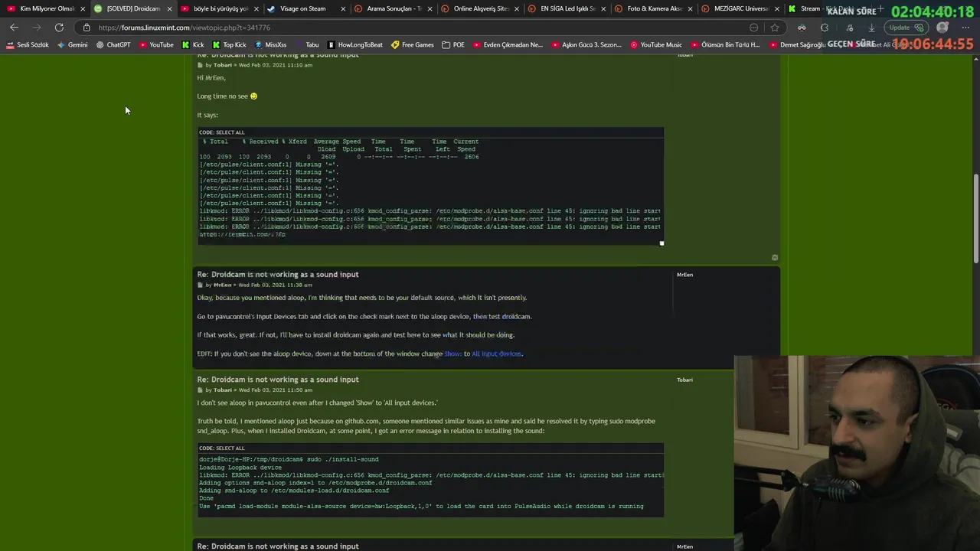Image resolution: width=980 pixels, height=551 pixels.
Task: Follow the 'Show:' link in MrEen's post
Action: 452,354
